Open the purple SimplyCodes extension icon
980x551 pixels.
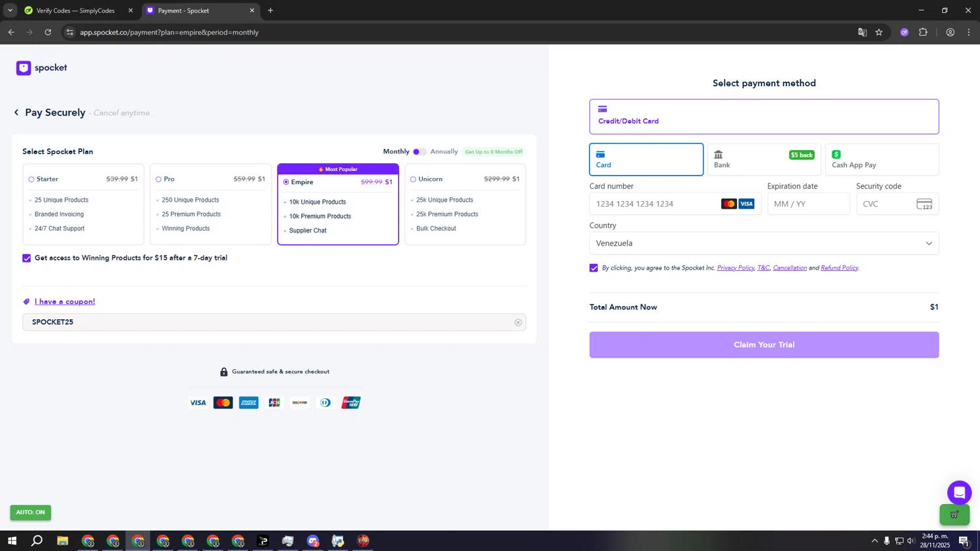904,32
